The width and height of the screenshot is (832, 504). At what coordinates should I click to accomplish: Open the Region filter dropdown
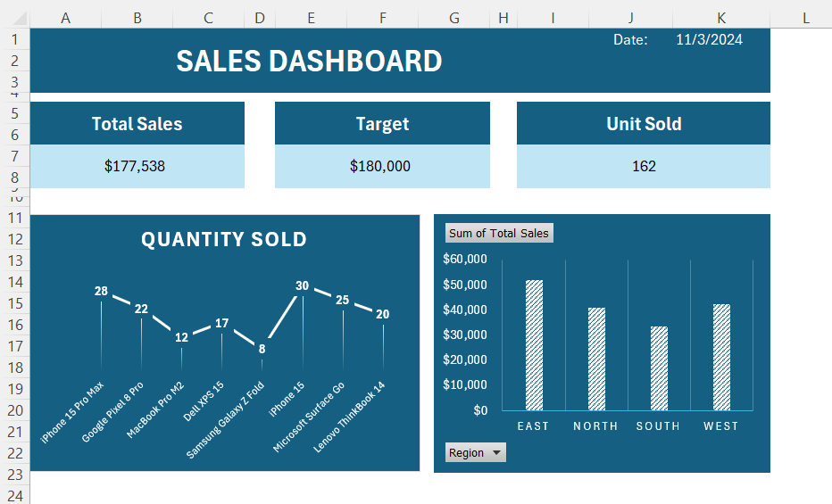(476, 452)
